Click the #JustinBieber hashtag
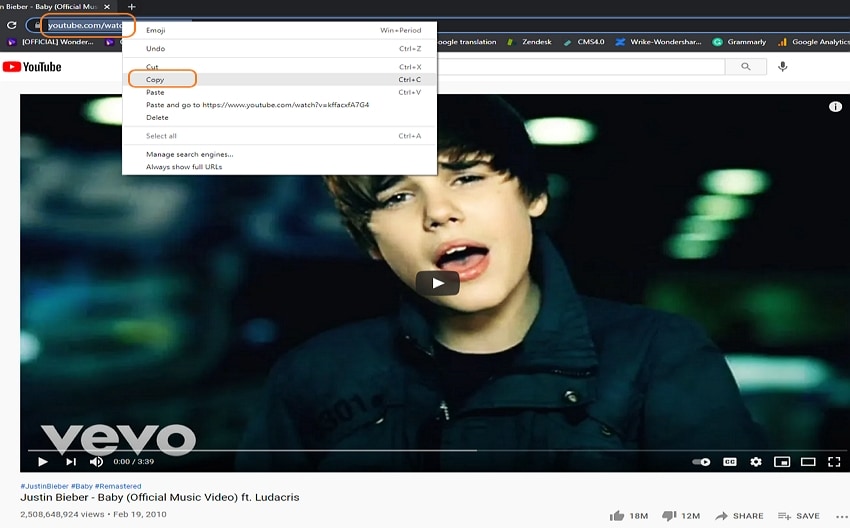The width and height of the screenshot is (850, 528). (44, 486)
